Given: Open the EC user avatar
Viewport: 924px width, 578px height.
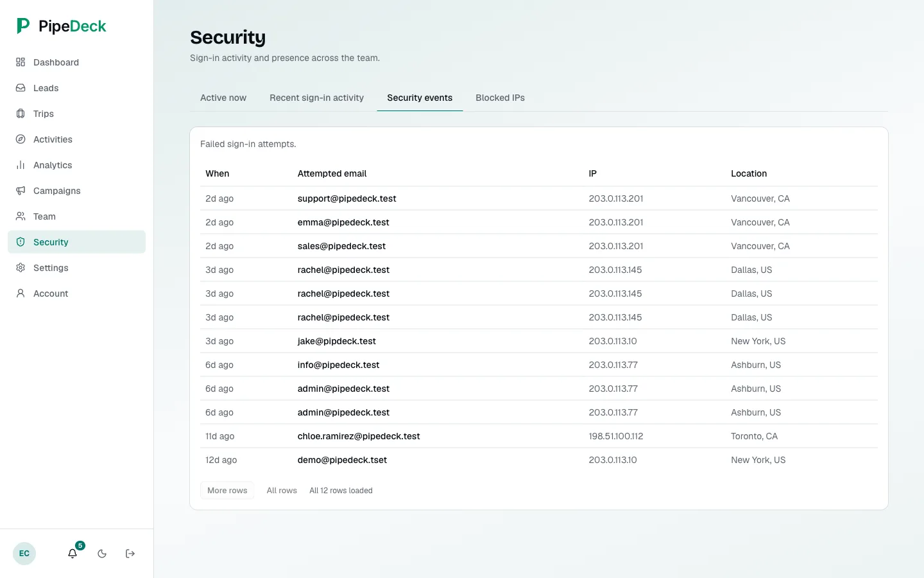Looking at the screenshot, I should coord(24,554).
